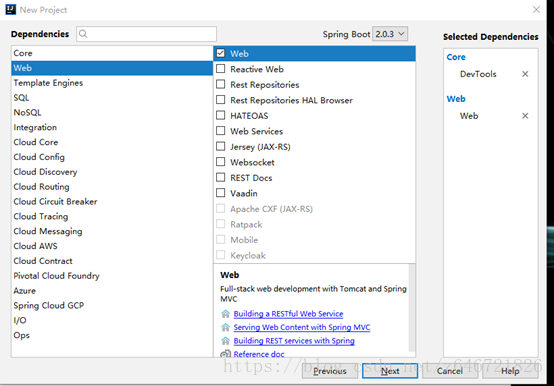Click the Core heading in Selected Dependencies
554x386 pixels.
point(456,57)
